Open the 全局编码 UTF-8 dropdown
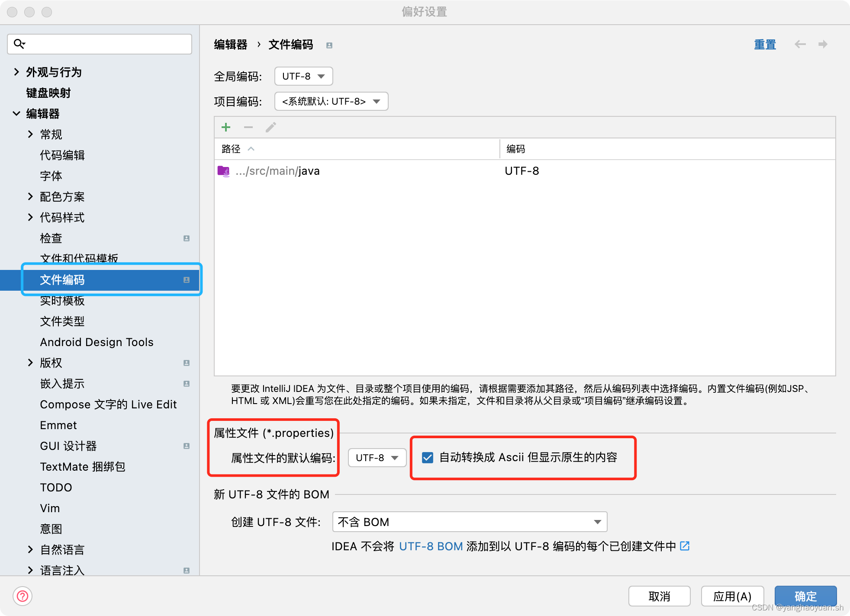Viewport: 850px width, 616px height. pyautogui.click(x=303, y=77)
